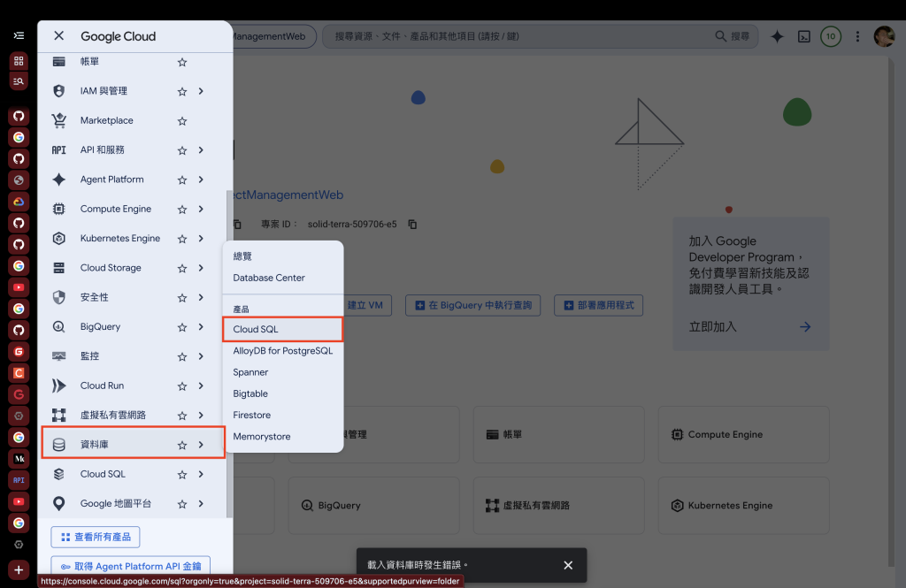Click the 虛擬私有雲網路 network icon in menu
Image resolution: width=906 pixels, height=588 pixels.
point(59,416)
